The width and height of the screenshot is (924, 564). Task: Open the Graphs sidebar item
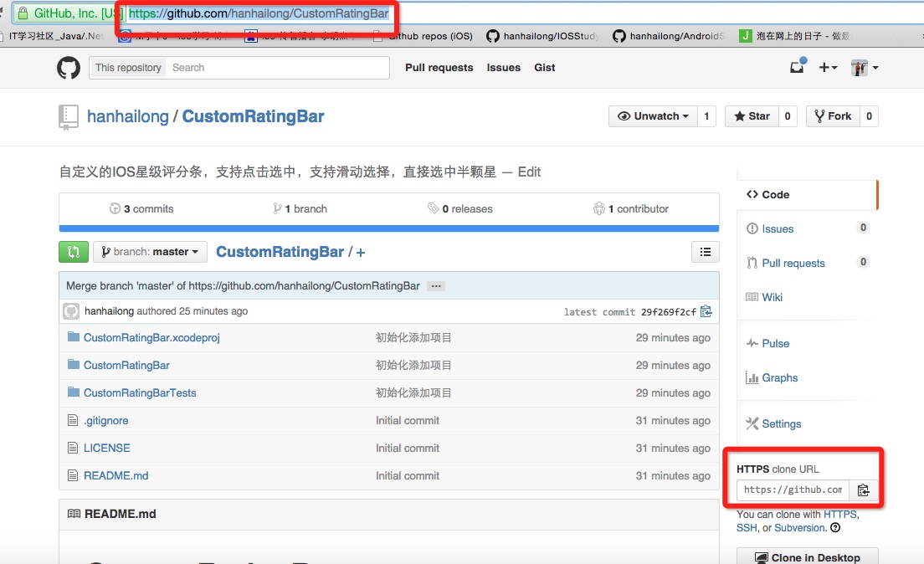[x=772, y=377]
